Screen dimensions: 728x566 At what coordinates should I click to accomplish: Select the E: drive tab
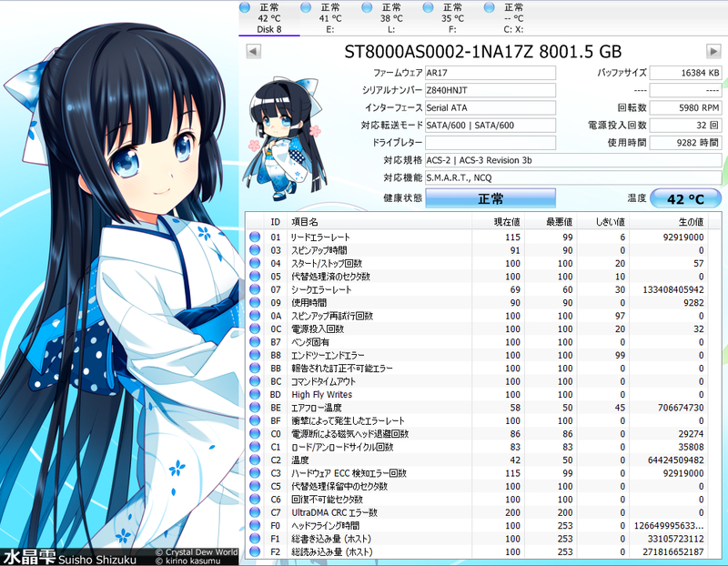330,18
